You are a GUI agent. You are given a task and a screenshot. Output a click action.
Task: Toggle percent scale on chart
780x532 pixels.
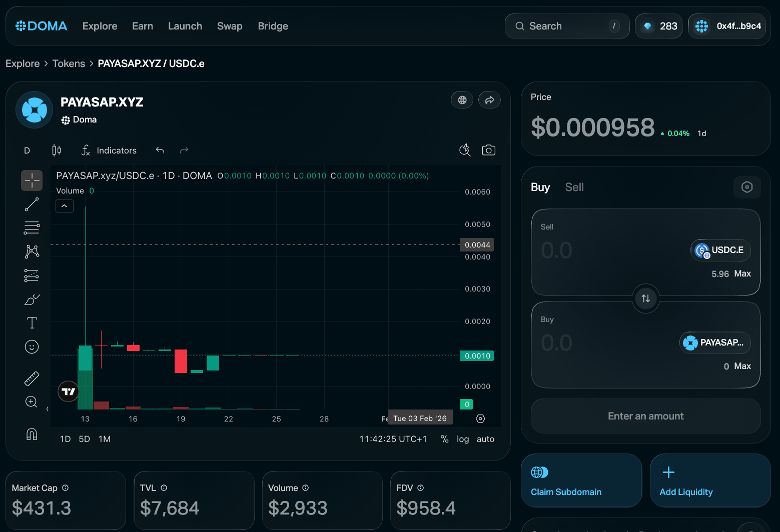click(444, 439)
